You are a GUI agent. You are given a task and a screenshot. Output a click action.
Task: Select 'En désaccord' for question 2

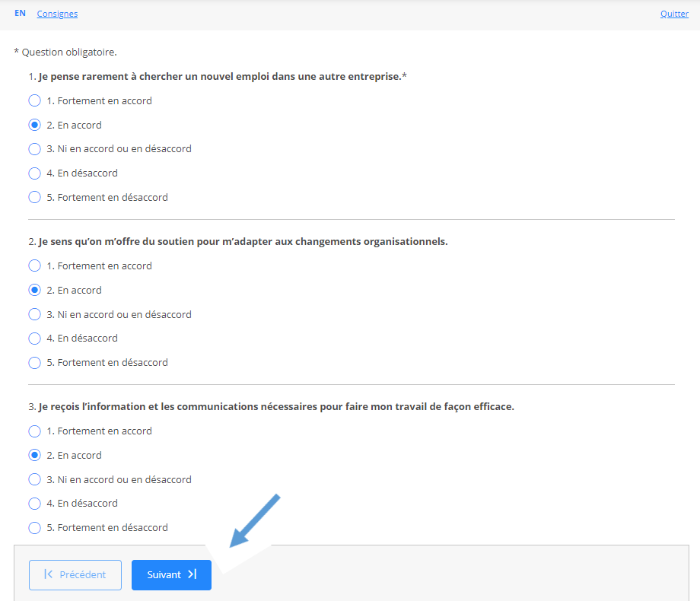(x=34, y=339)
